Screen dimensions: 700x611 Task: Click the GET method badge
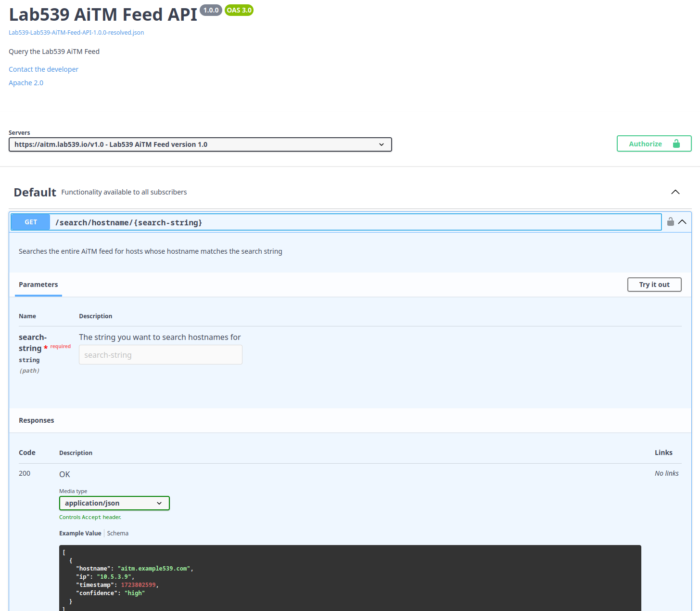tap(31, 222)
